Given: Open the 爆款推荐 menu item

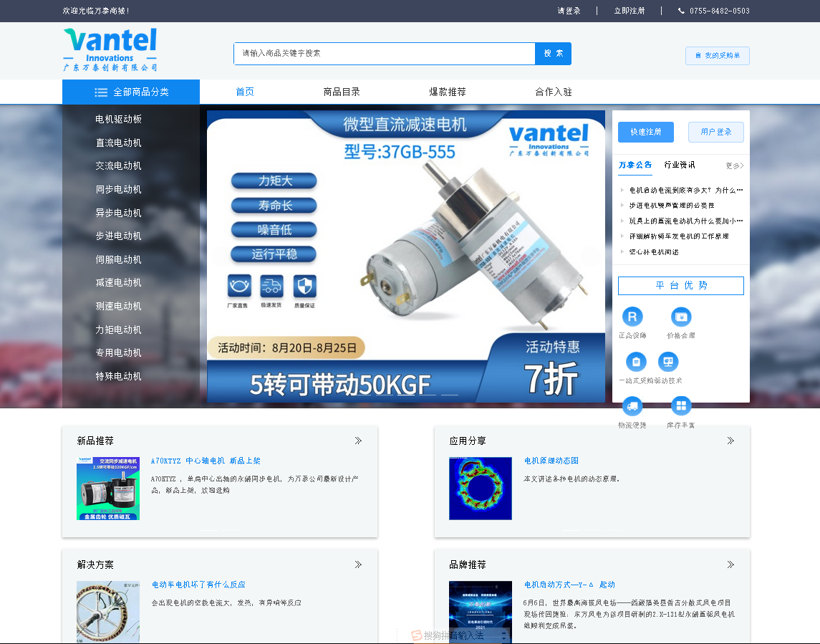Looking at the screenshot, I should click(447, 92).
